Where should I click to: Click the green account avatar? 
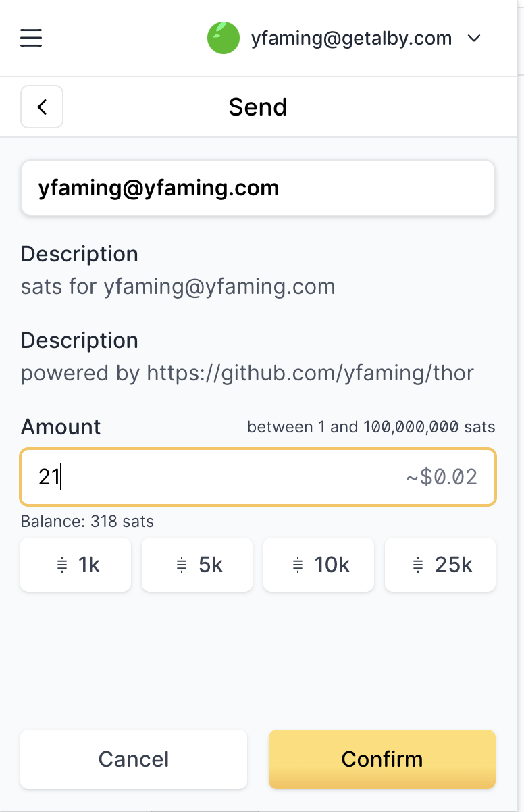point(224,38)
